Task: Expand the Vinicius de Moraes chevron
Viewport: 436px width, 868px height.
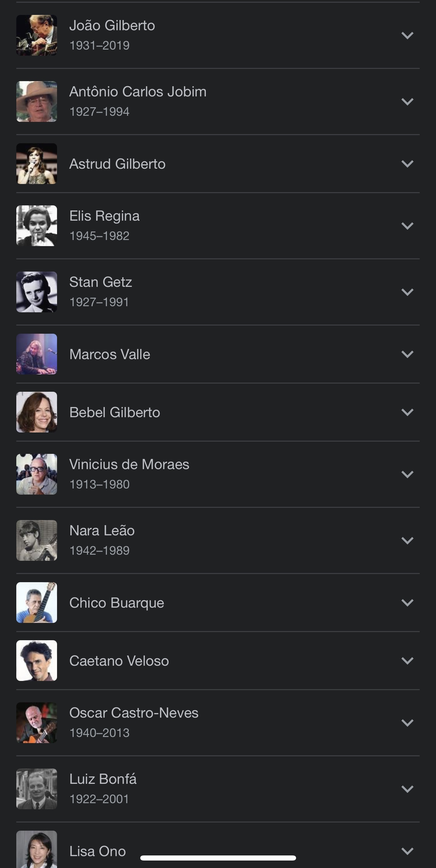Action: coord(407,474)
